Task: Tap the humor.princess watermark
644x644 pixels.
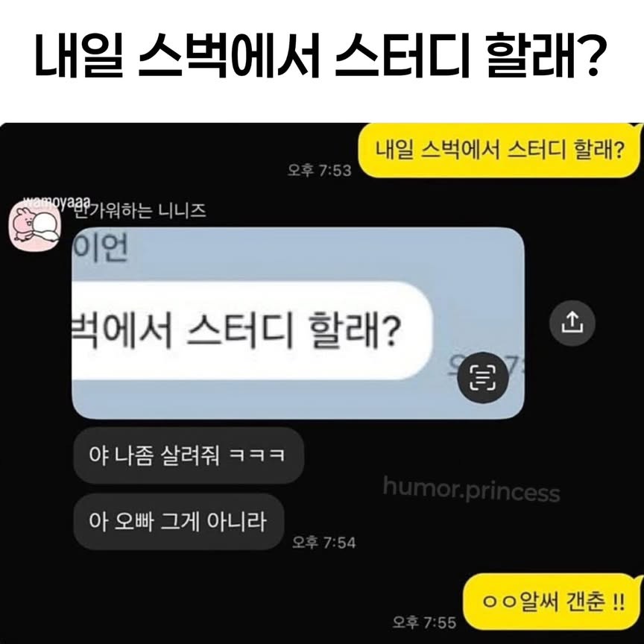Action: (x=472, y=489)
